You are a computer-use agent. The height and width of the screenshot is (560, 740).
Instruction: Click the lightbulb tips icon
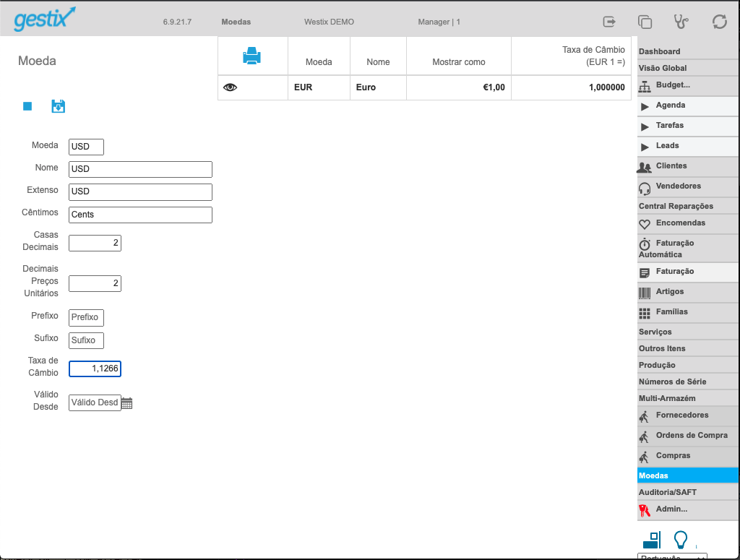[680, 540]
